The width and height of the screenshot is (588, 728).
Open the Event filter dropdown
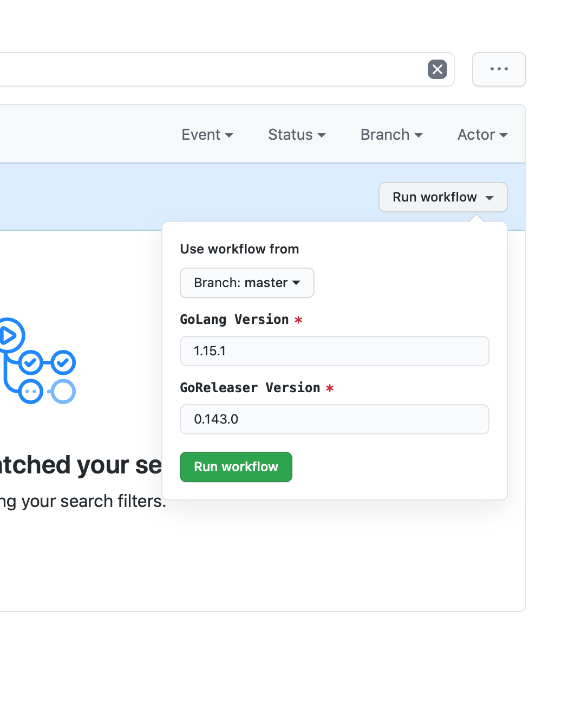(x=207, y=134)
